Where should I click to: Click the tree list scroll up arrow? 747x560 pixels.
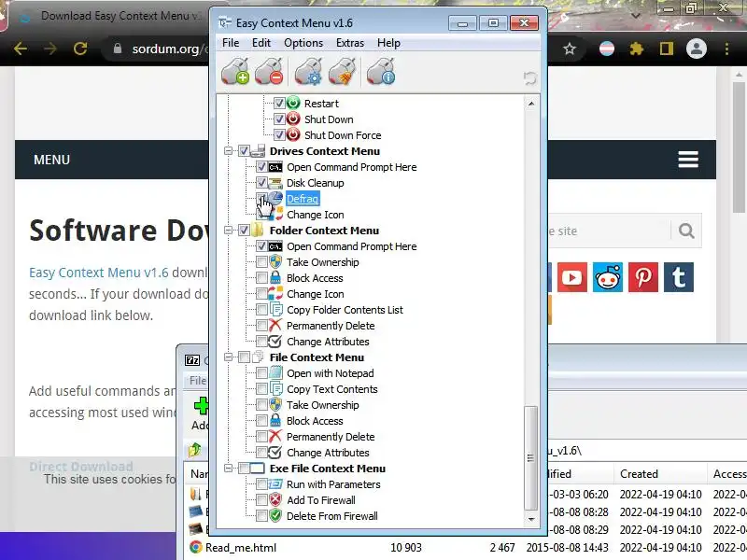530,104
